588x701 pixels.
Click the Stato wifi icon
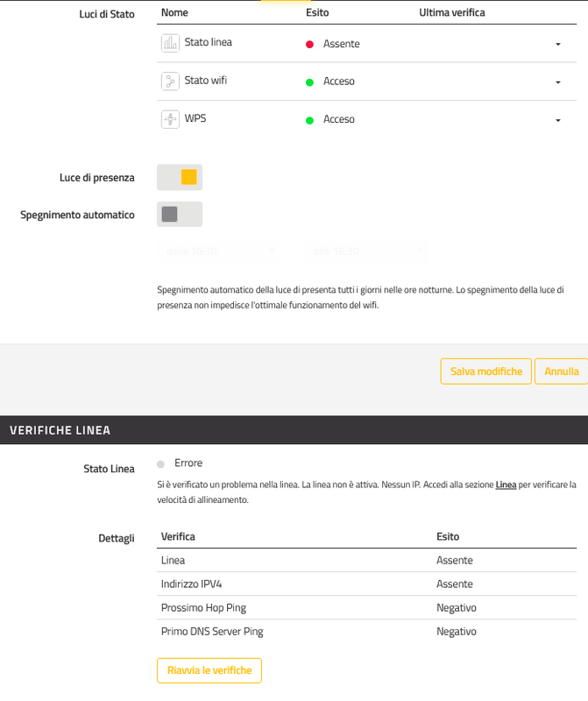[x=170, y=81]
